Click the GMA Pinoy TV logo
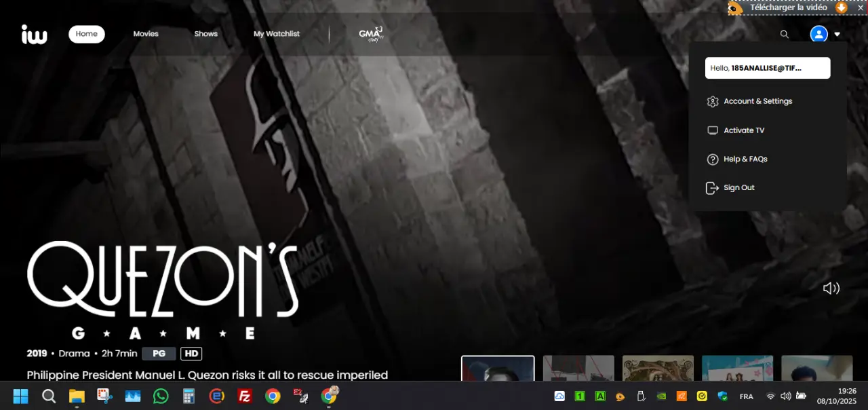Viewport: 868px width, 410px height. (371, 34)
